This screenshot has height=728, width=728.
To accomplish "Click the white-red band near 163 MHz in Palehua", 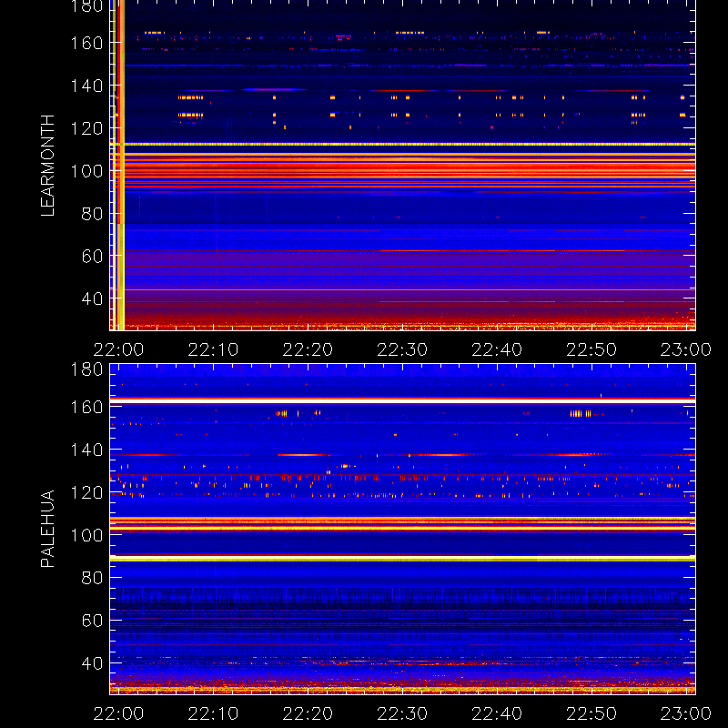I will coord(402,400).
